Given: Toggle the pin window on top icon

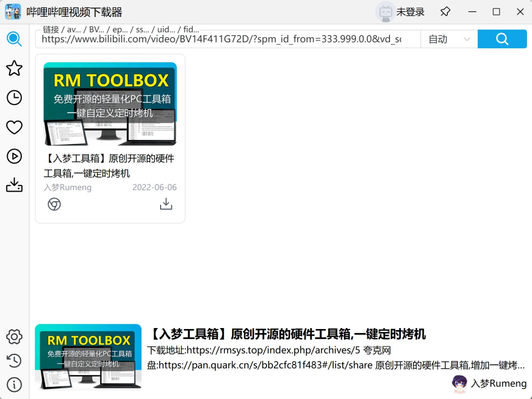Looking at the screenshot, I should [445, 12].
